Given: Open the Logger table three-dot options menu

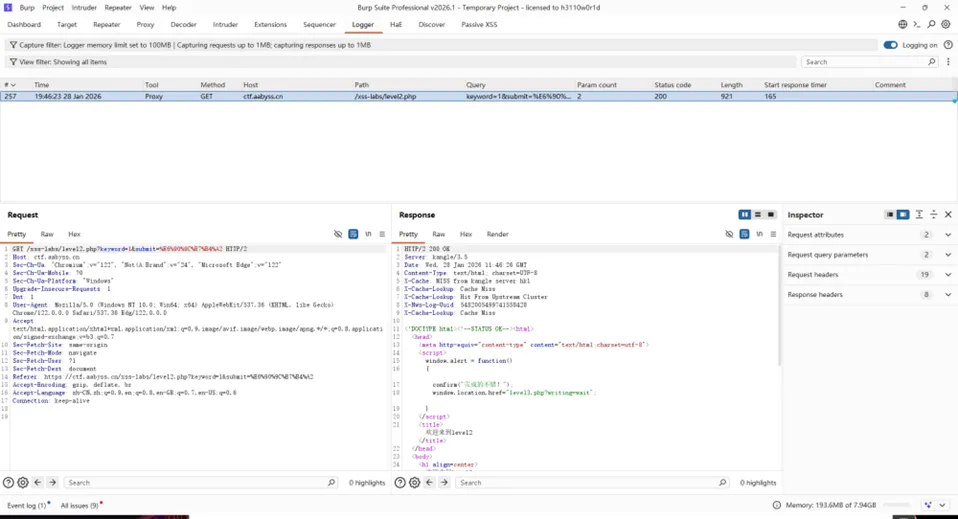Looking at the screenshot, I should click(948, 62).
